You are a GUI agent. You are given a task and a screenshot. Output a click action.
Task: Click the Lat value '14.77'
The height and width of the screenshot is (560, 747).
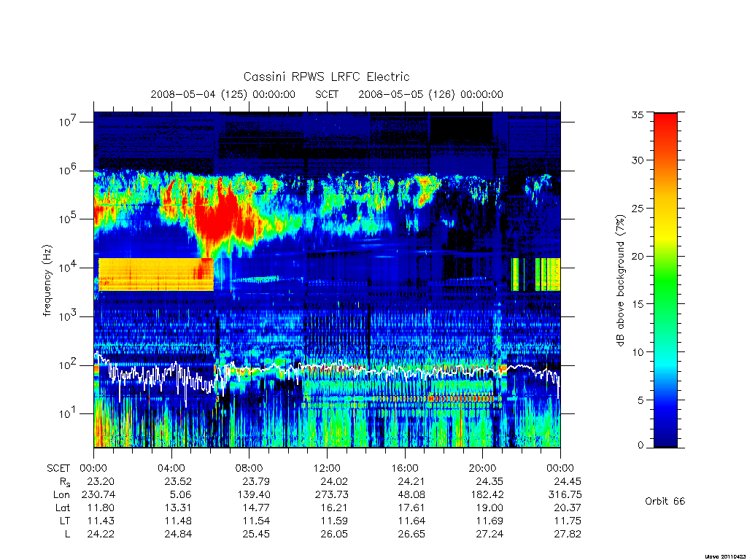(x=256, y=507)
